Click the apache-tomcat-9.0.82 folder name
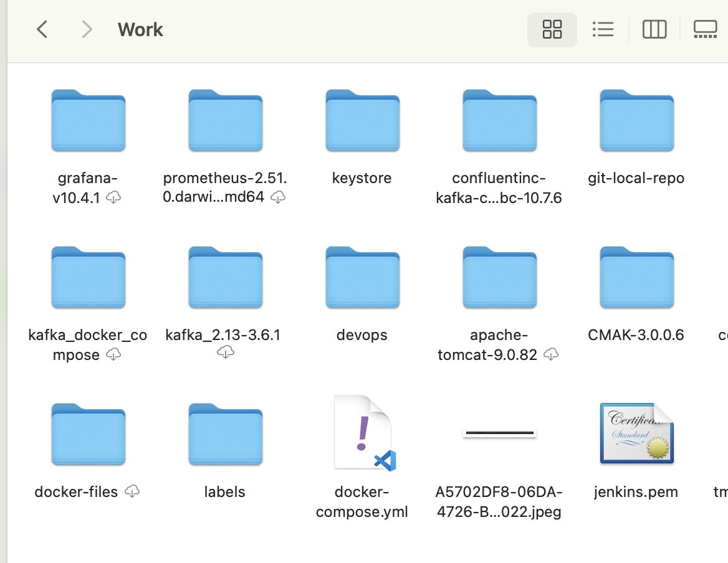The height and width of the screenshot is (563, 728). 487,344
